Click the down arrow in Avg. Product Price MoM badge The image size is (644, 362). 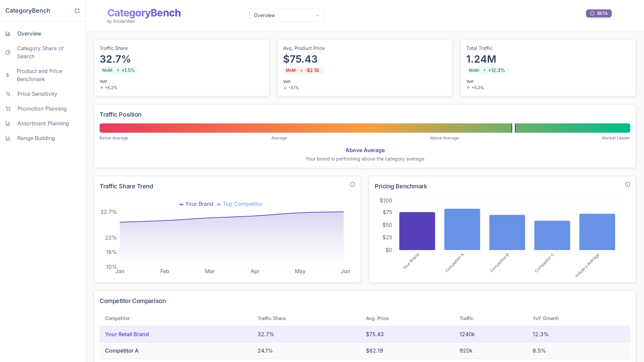pos(302,70)
